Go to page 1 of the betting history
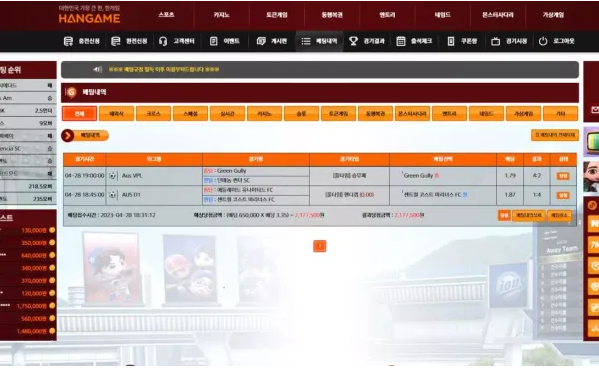This screenshot has height=369, width=599. 320,246
